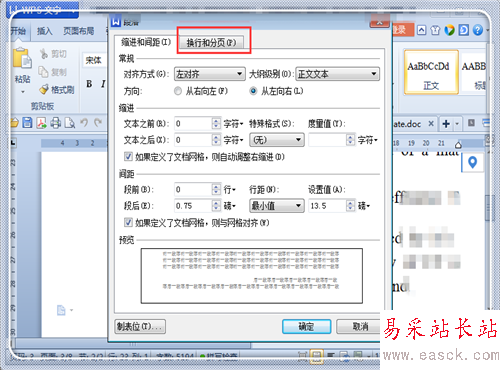Click the Paste clipboard icon
500x370 pixels.
click(22, 59)
